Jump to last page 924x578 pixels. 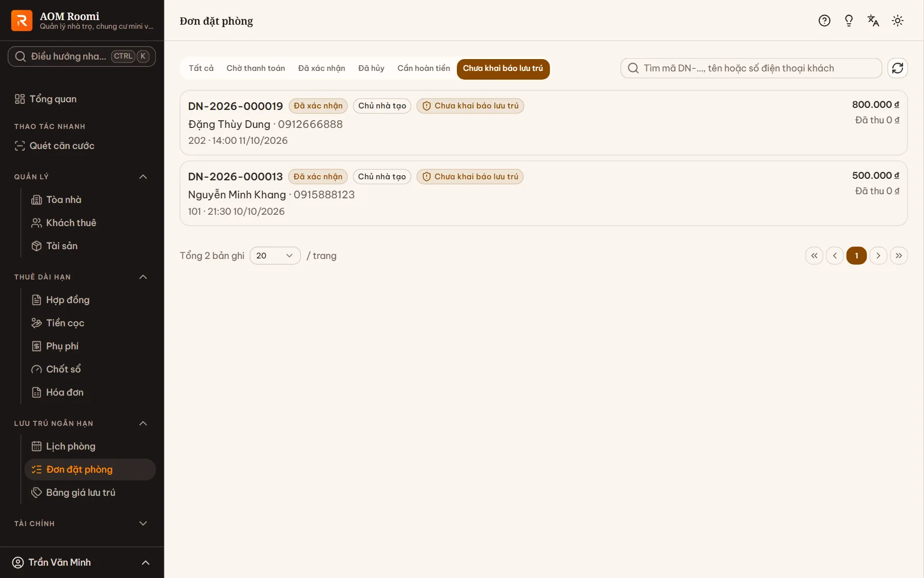(899, 255)
